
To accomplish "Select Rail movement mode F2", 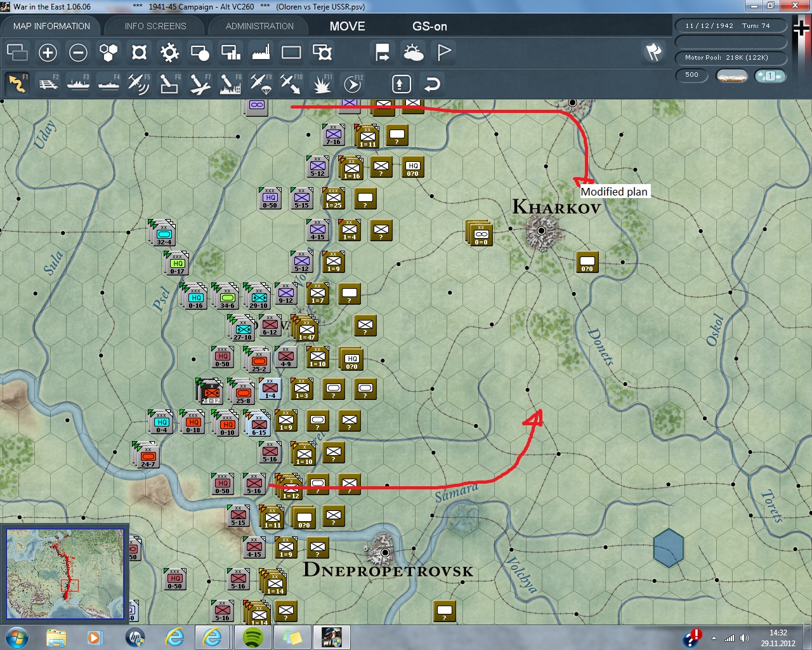I will (48, 84).
